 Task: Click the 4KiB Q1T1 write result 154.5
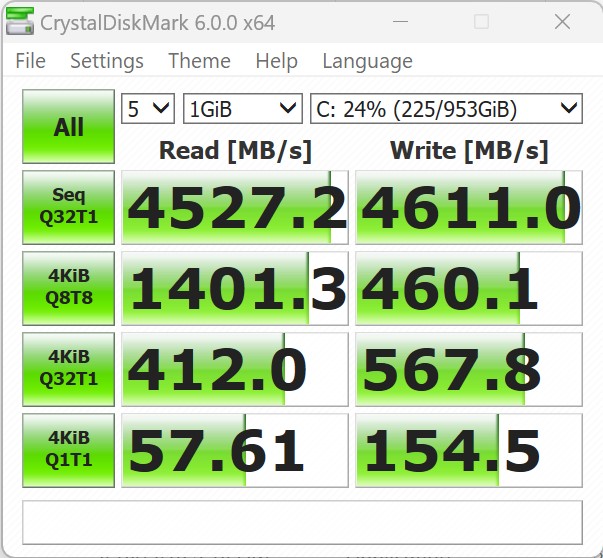[469, 451]
